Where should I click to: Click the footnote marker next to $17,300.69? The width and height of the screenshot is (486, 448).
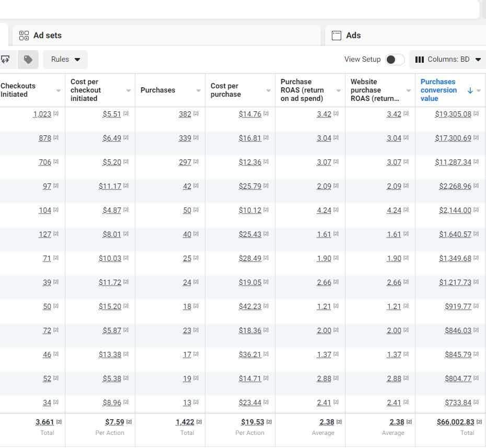(x=476, y=137)
